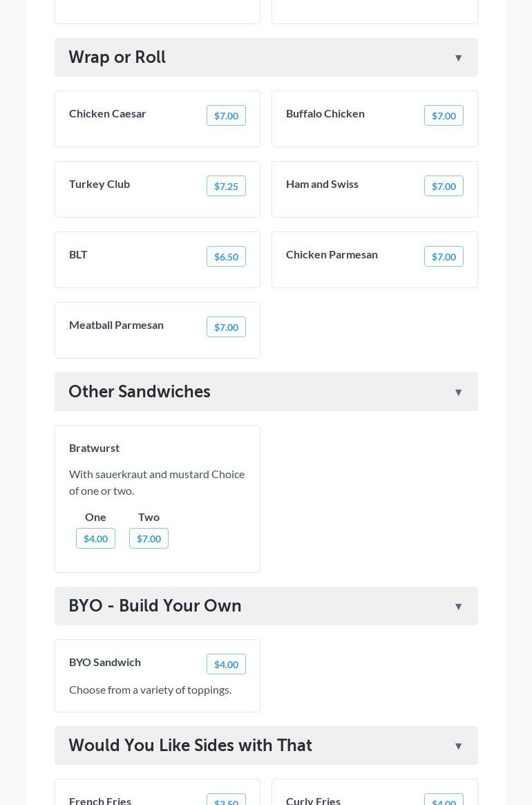The height and width of the screenshot is (805, 532).
Task: Click the Turkey Club item name
Action: pyautogui.click(x=99, y=184)
